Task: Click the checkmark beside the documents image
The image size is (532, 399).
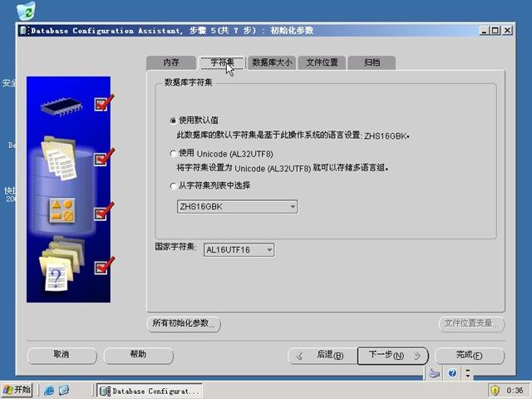Action: coord(103,157)
